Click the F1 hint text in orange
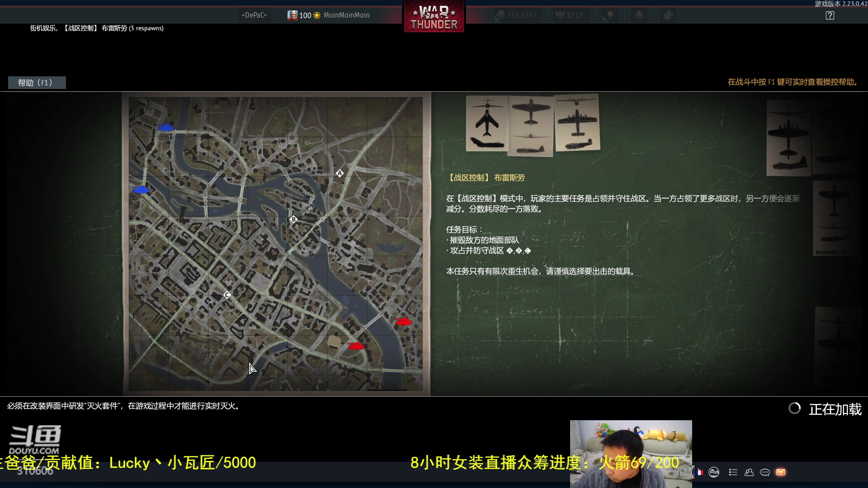 point(793,82)
